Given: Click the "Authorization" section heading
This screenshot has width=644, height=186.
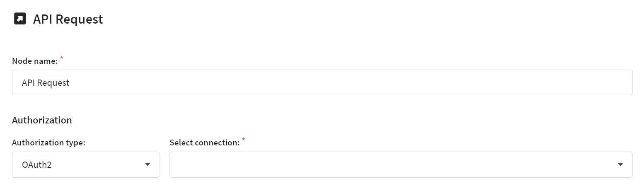Looking at the screenshot, I should [x=42, y=120].
